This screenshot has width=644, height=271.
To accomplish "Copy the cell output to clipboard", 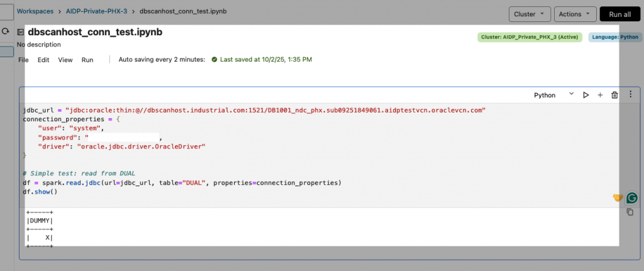I will [630, 213].
